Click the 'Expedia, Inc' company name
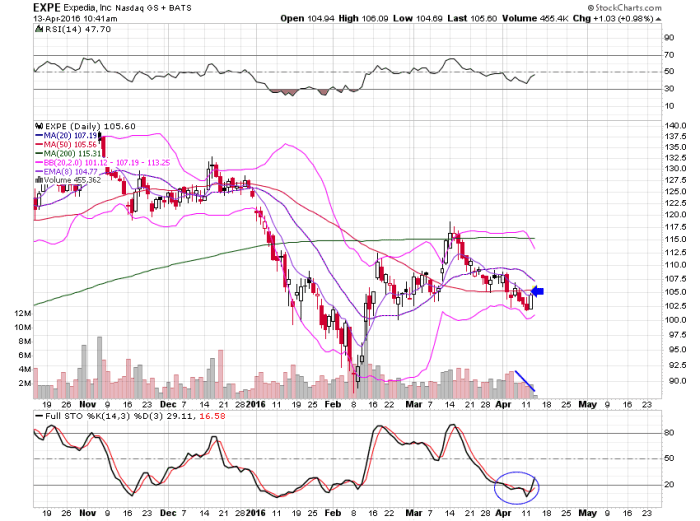Screen dimensions: 700x521 tap(87, 8)
